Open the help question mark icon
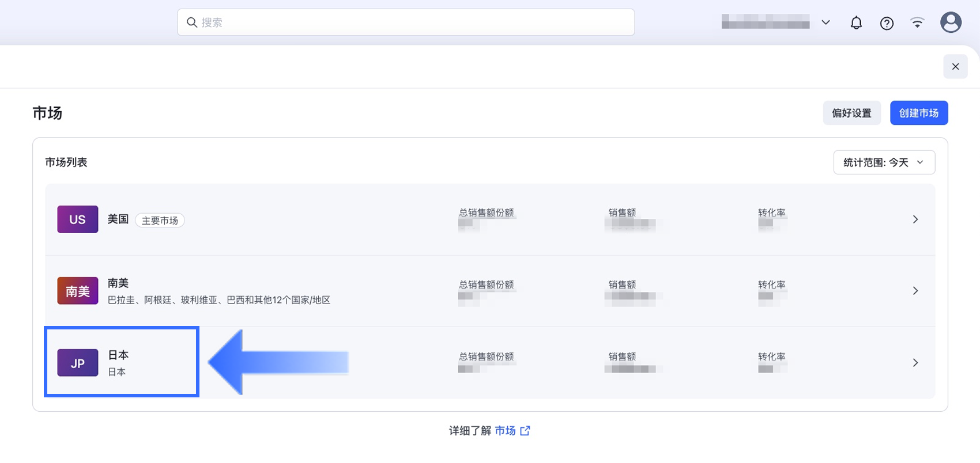This screenshot has height=463, width=980. 887,23
